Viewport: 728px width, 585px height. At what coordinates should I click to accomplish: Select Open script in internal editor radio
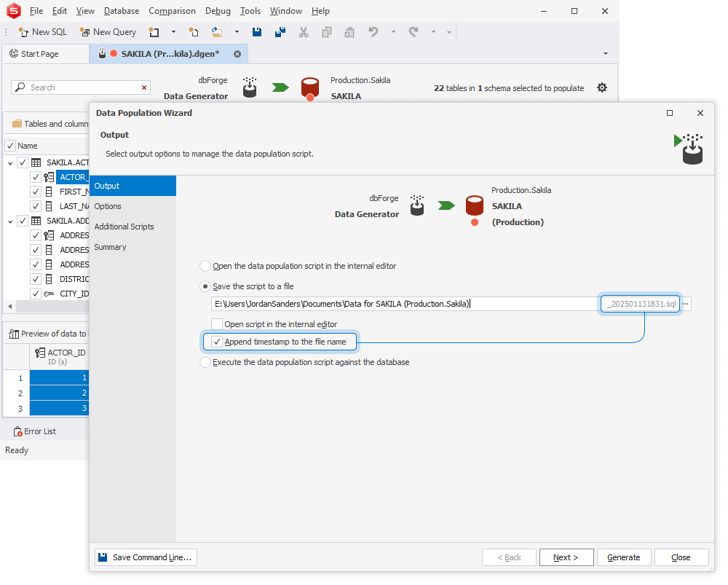[x=205, y=266]
